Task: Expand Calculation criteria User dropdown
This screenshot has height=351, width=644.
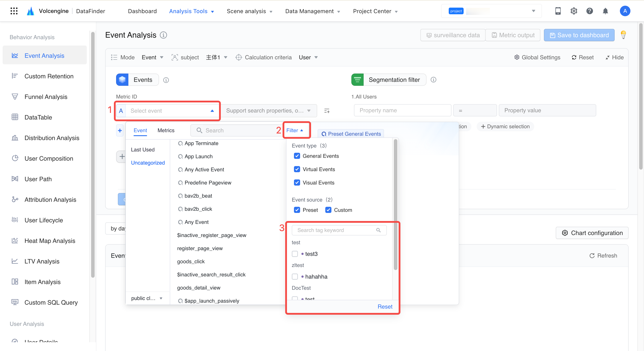Action: coord(308,58)
